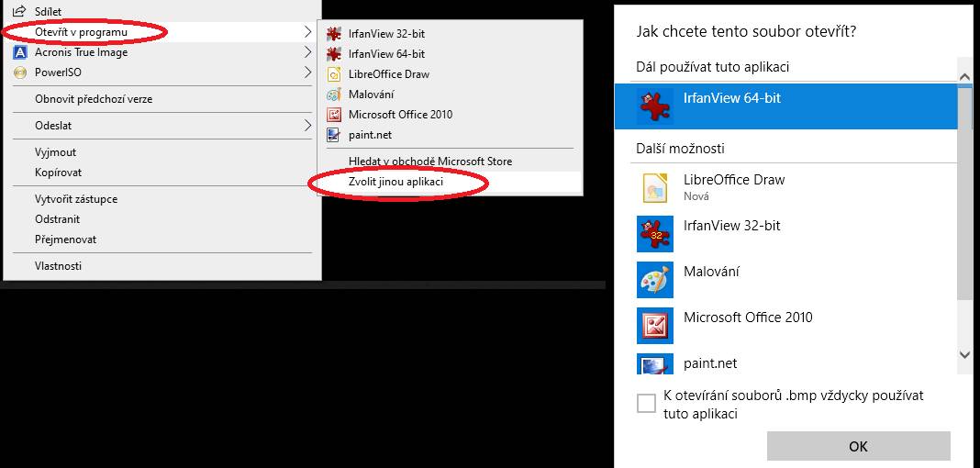This screenshot has width=980, height=468.
Task: Click the Acronis True Image icon
Action: [x=20, y=52]
